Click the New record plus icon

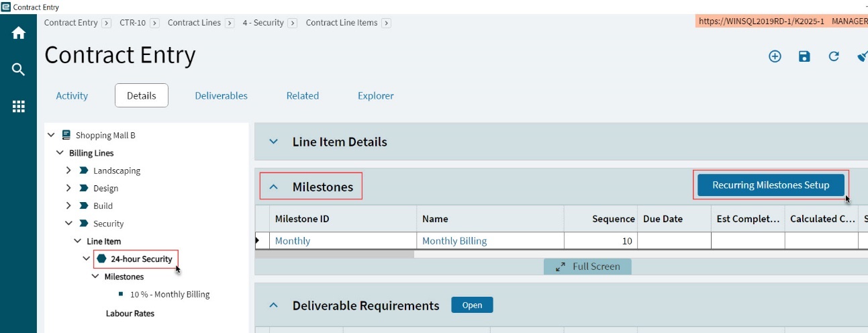tap(775, 56)
